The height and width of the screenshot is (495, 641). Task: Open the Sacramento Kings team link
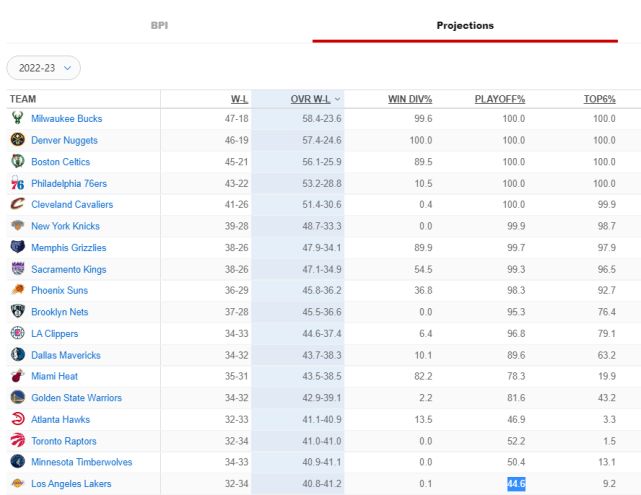(x=68, y=269)
